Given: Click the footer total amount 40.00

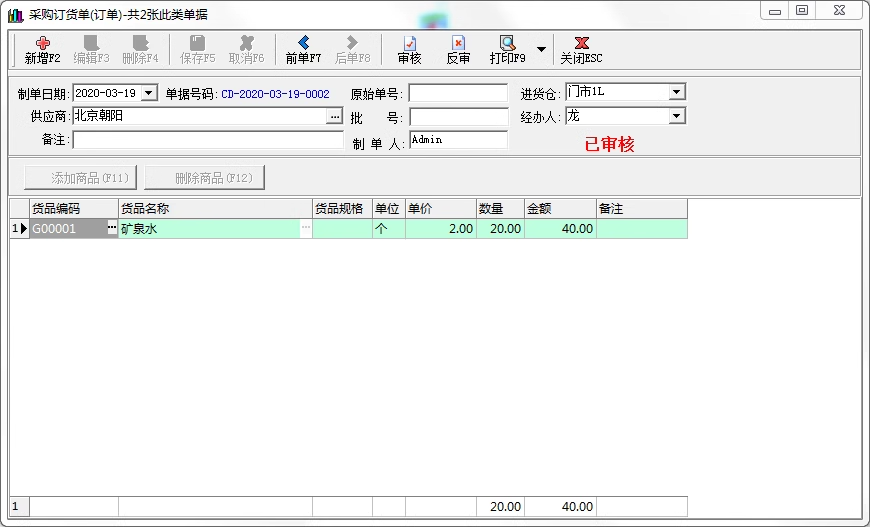Looking at the screenshot, I should (560, 506).
